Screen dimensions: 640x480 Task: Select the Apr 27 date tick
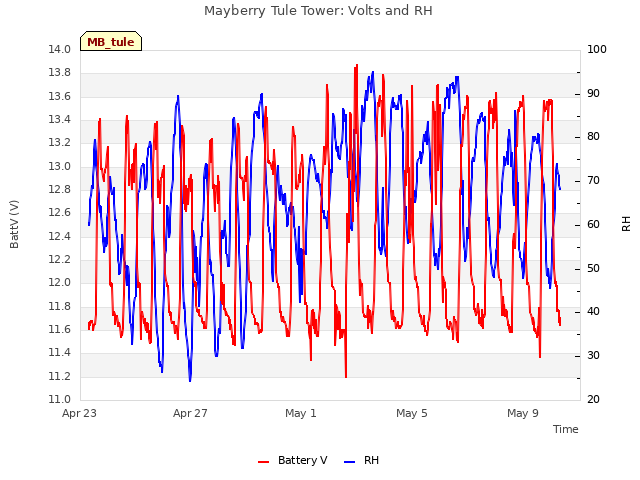pos(190,413)
